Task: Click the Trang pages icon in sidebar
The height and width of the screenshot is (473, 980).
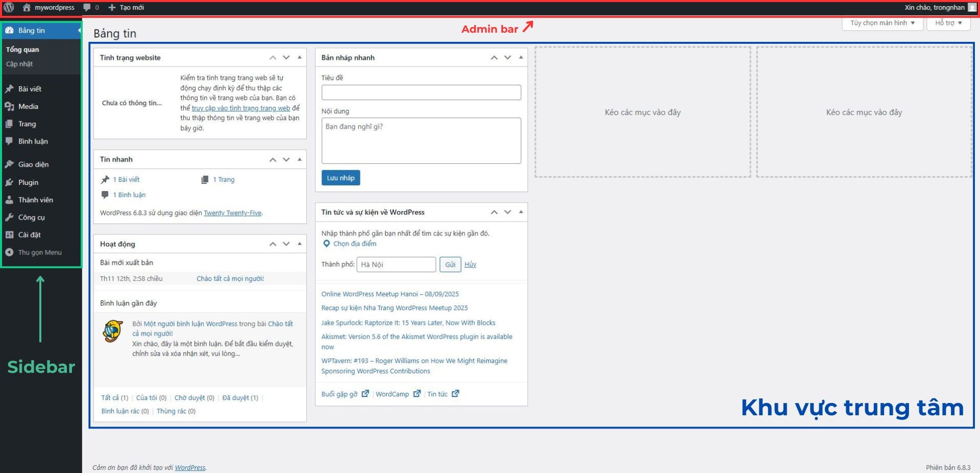Action: (x=9, y=124)
